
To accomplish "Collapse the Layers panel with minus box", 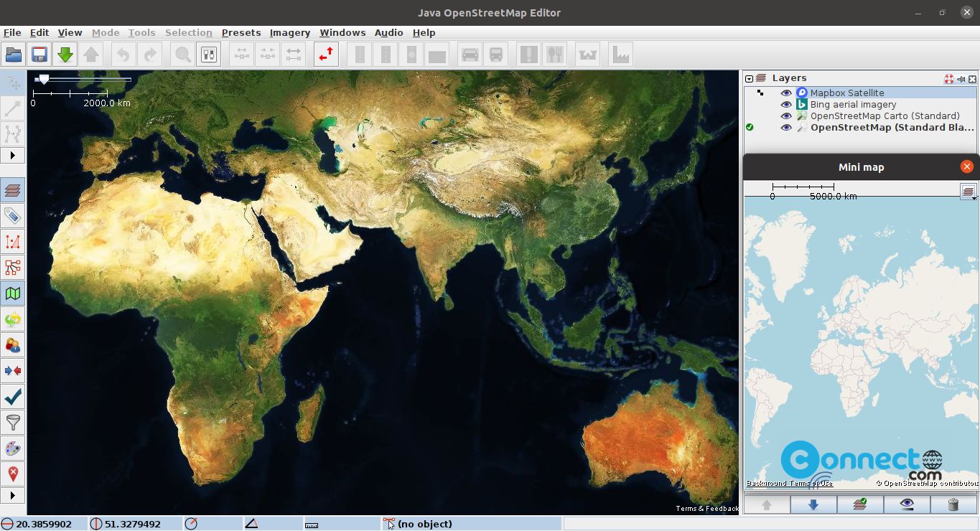I will 749,79.
